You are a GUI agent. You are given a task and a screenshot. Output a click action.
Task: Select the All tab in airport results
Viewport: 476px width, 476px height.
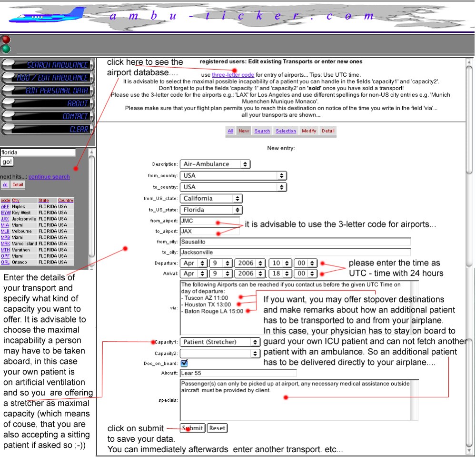tap(5, 184)
